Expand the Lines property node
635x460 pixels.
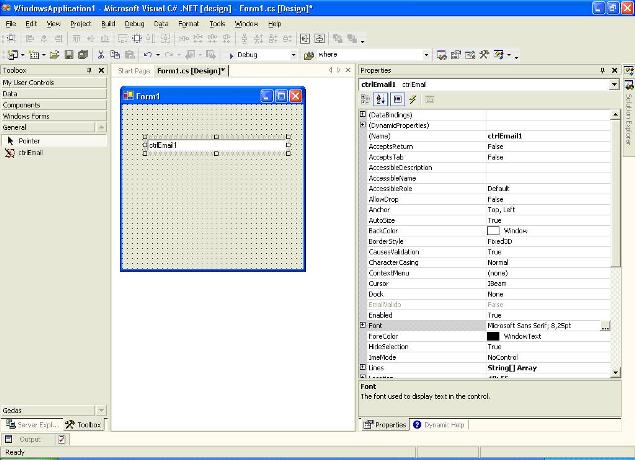pos(363,367)
